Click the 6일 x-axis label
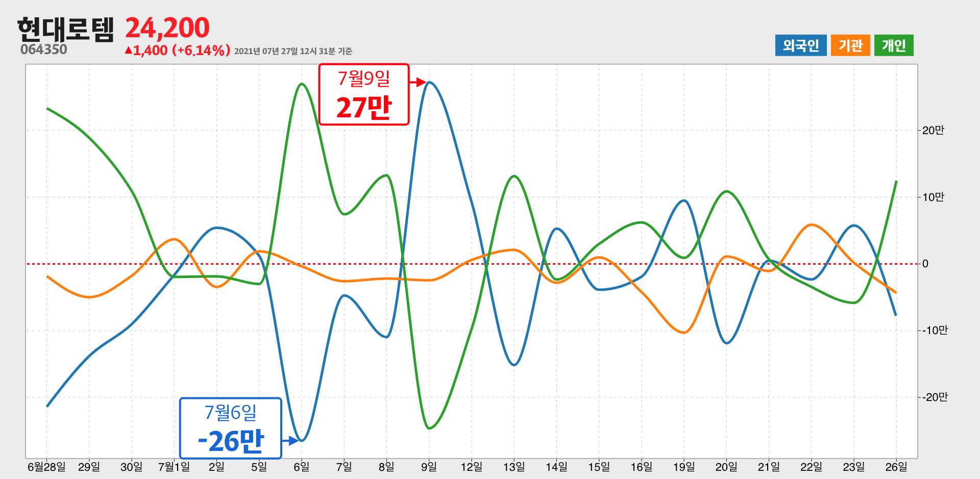Image resolution: width=980 pixels, height=479 pixels. [301, 467]
